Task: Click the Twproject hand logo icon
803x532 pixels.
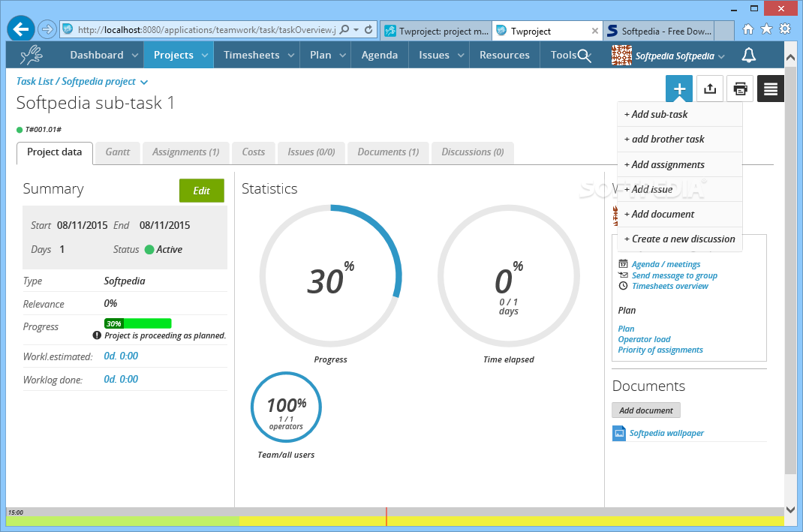Action: [32, 55]
